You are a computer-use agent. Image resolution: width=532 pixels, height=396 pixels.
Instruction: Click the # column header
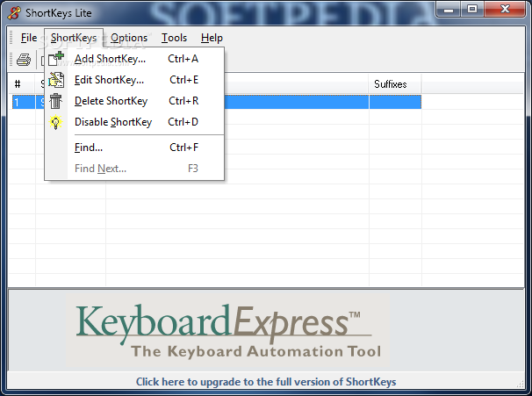pos(22,84)
